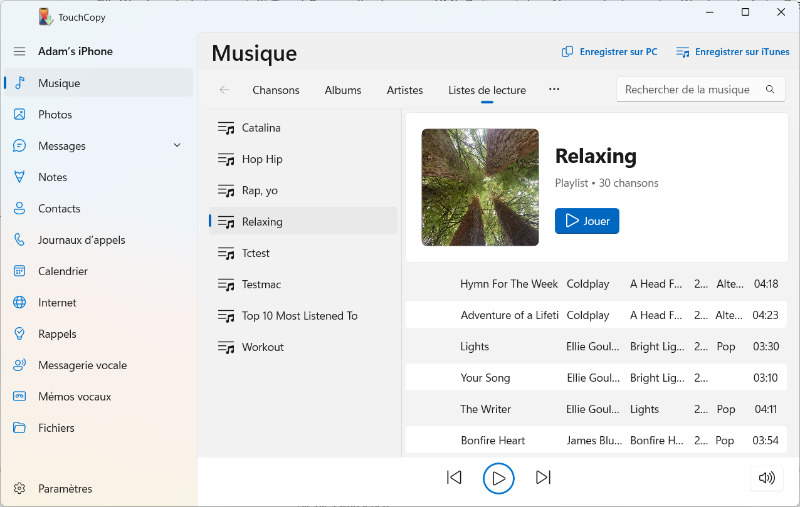Open Notes section in sidebar
This screenshot has height=507, width=800.
coord(52,177)
